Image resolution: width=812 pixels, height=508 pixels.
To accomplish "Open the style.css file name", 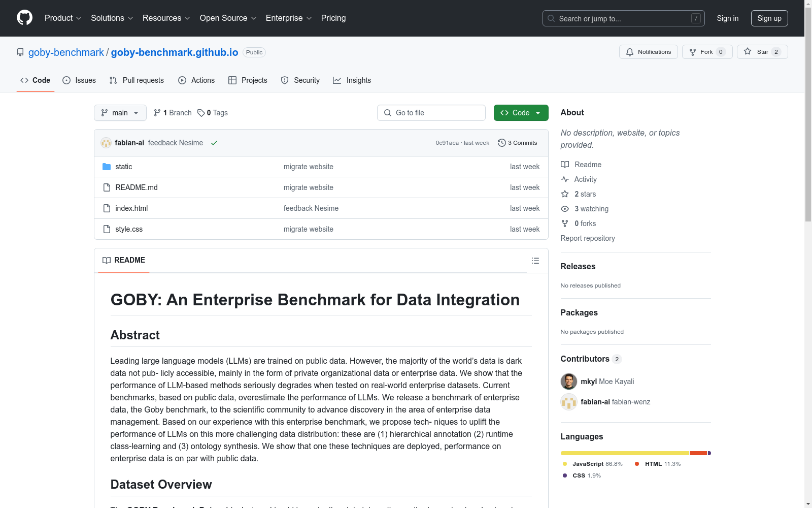I will click(x=129, y=229).
